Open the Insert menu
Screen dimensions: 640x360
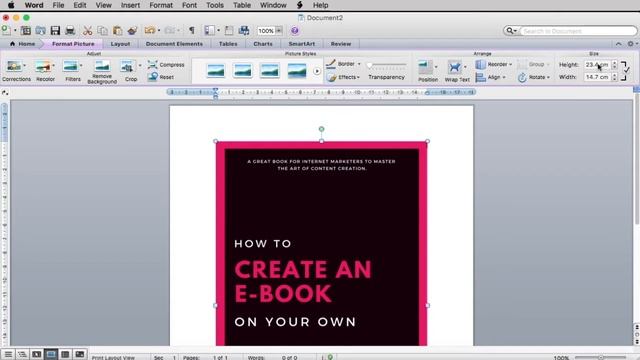[130, 5]
